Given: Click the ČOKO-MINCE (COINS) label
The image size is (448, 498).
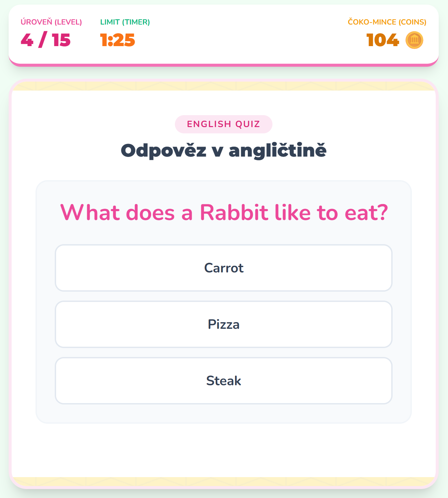Looking at the screenshot, I should [387, 22].
